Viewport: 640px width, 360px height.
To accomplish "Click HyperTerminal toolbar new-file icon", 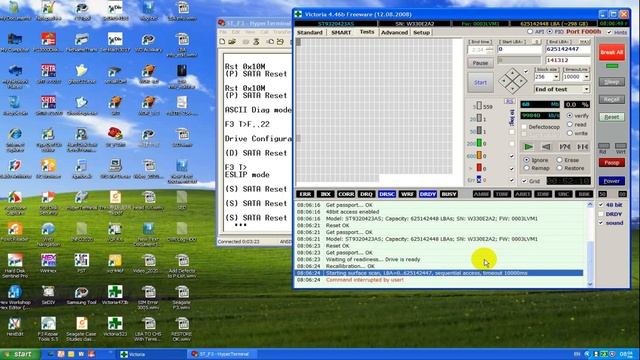I will pyautogui.click(x=222, y=42).
